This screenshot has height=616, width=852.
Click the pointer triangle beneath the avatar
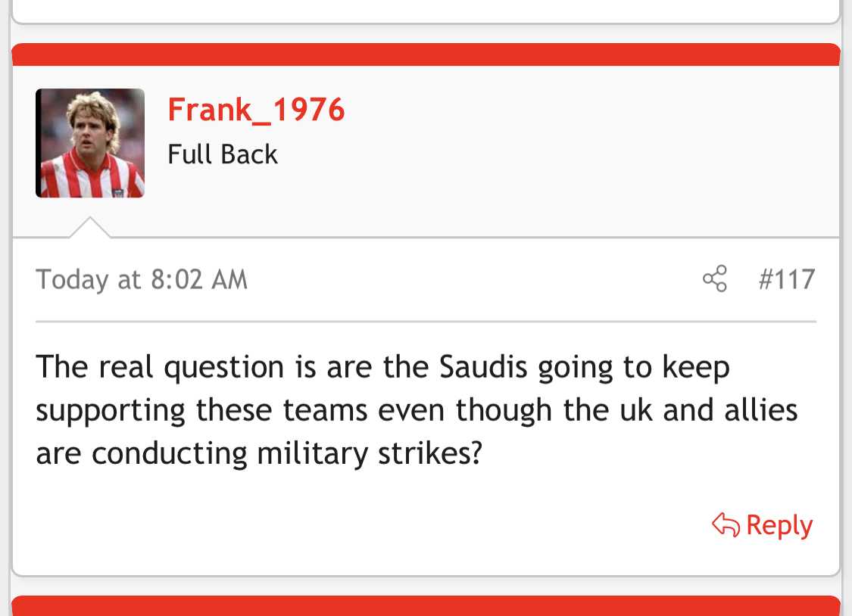[x=90, y=227]
